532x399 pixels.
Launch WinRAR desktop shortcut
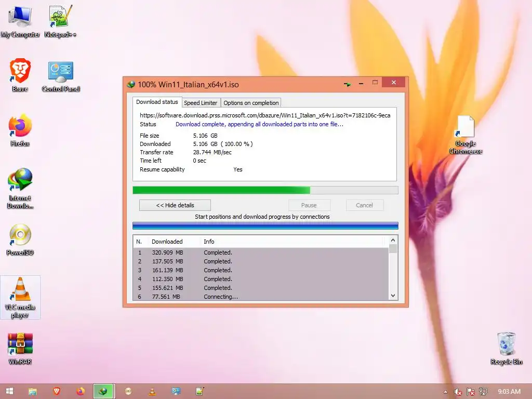pos(20,349)
